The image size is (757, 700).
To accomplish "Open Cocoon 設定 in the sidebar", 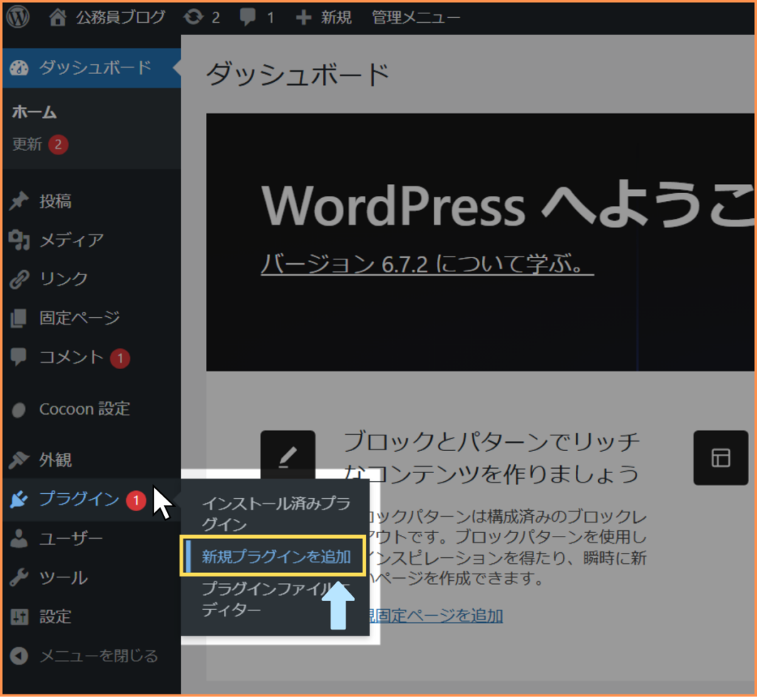I will pyautogui.click(x=84, y=409).
